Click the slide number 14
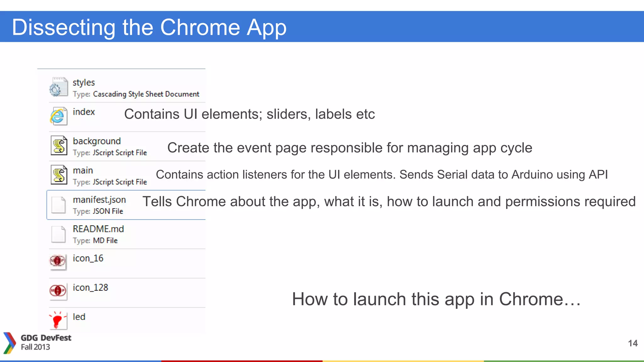Image resolution: width=644 pixels, height=362 pixels. 633,343
